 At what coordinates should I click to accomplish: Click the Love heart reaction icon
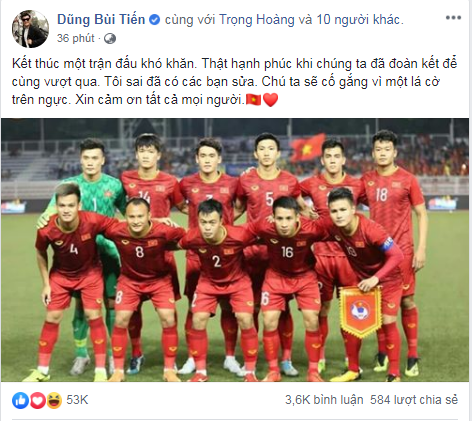pos(38,400)
